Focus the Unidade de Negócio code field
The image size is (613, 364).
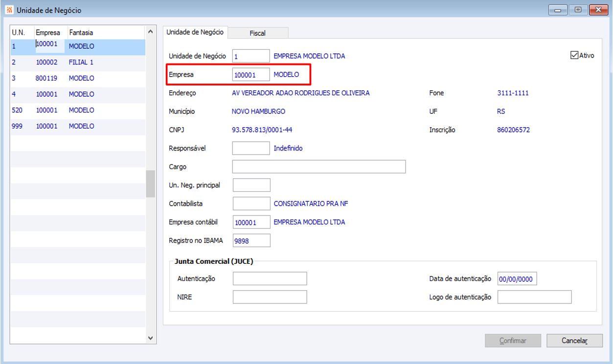251,56
